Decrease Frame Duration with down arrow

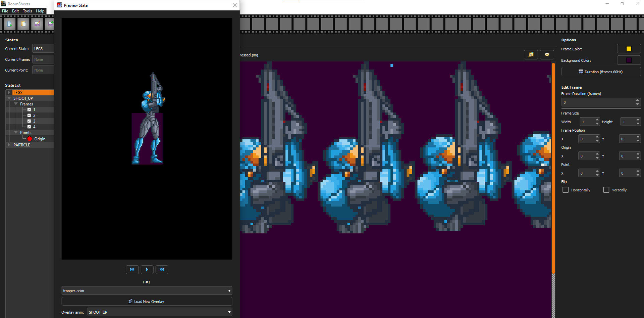pos(637,104)
